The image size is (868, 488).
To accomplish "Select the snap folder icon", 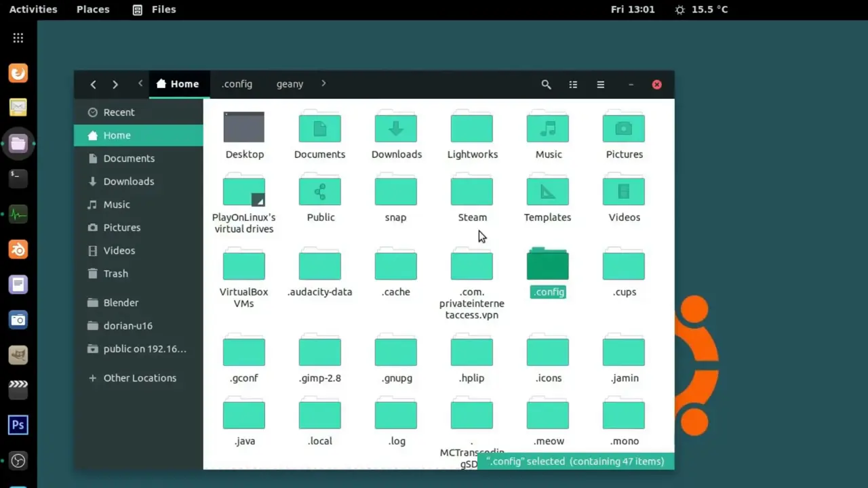I will pos(396,190).
